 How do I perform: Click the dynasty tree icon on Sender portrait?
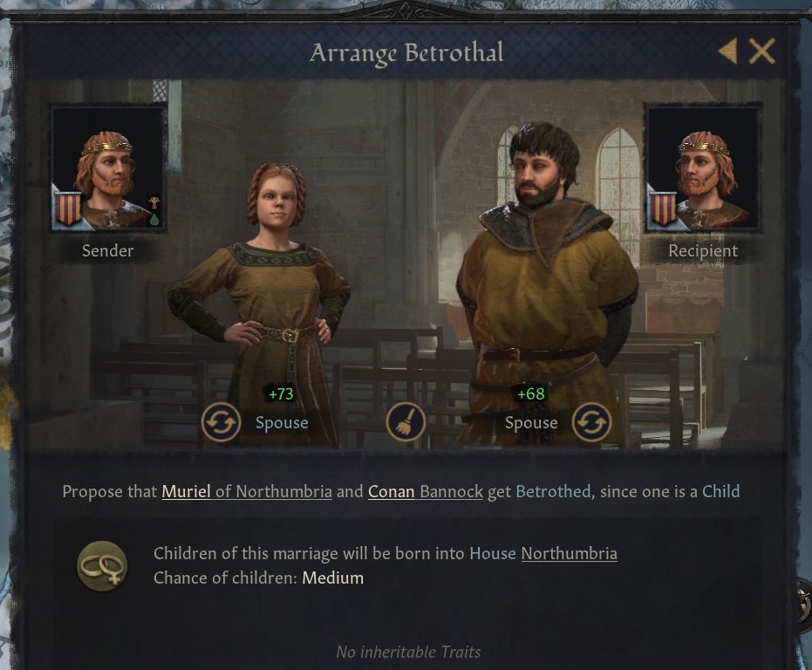click(x=154, y=202)
